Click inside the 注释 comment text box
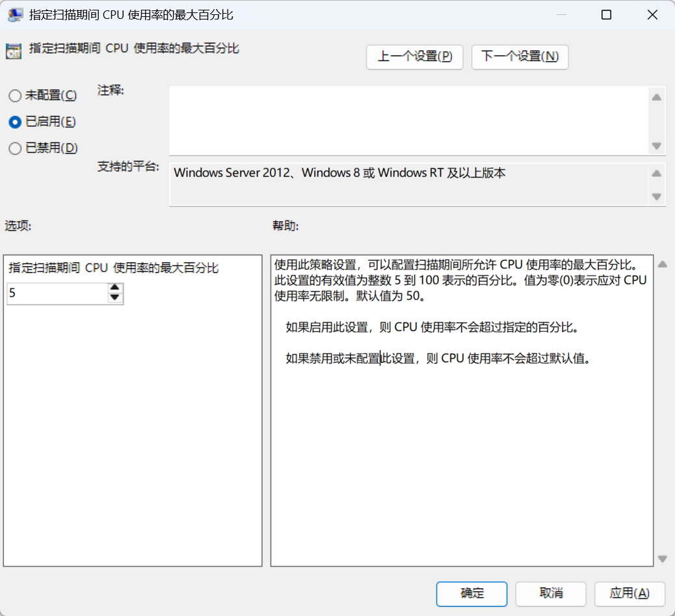Viewport: 675px width, 616px height. 409,120
